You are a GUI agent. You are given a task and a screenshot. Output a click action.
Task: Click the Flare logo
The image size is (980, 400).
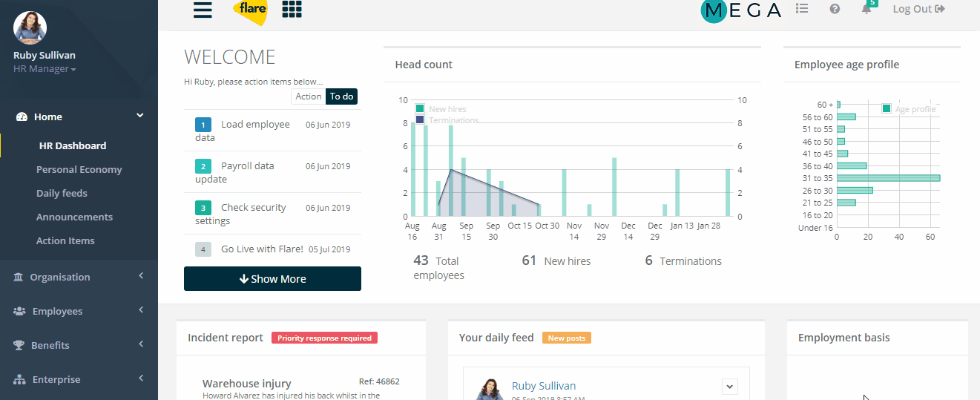[x=250, y=11]
